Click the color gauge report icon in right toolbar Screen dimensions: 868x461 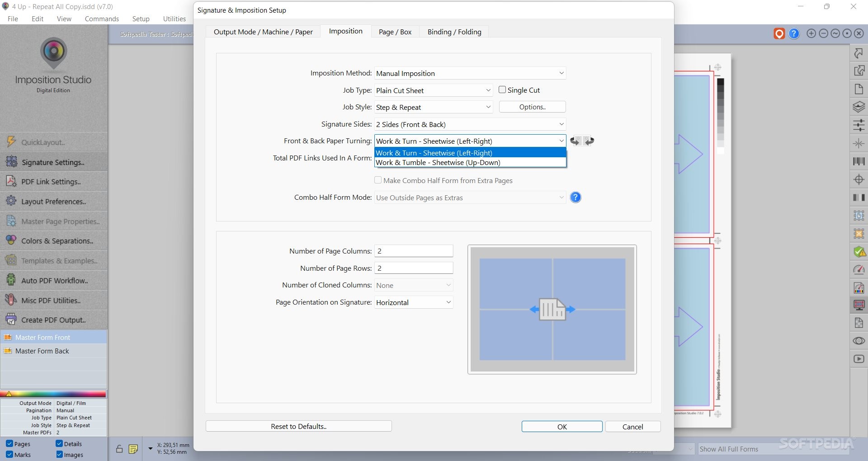859,287
